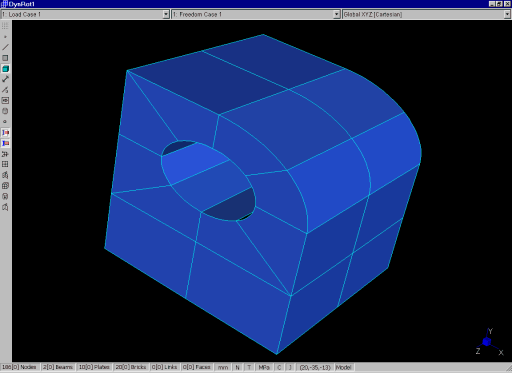
Task: Click the mm units status cell
Action: pos(223,367)
